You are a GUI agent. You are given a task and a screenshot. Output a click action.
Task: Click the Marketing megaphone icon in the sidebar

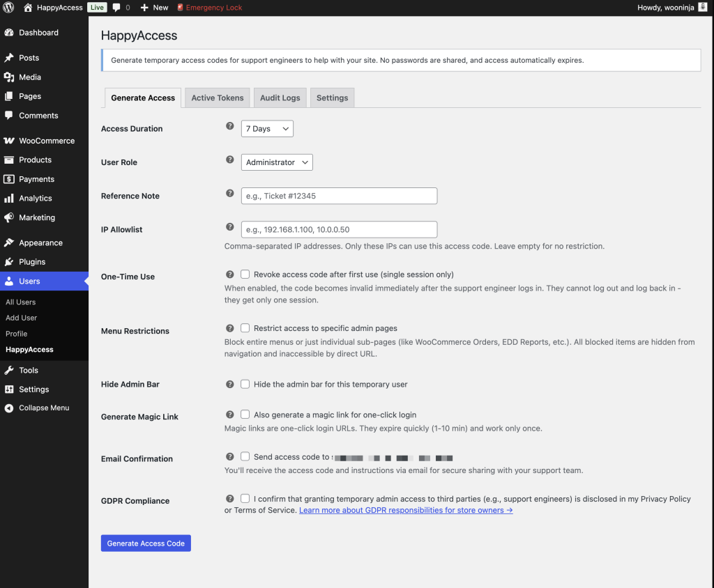click(x=8, y=218)
